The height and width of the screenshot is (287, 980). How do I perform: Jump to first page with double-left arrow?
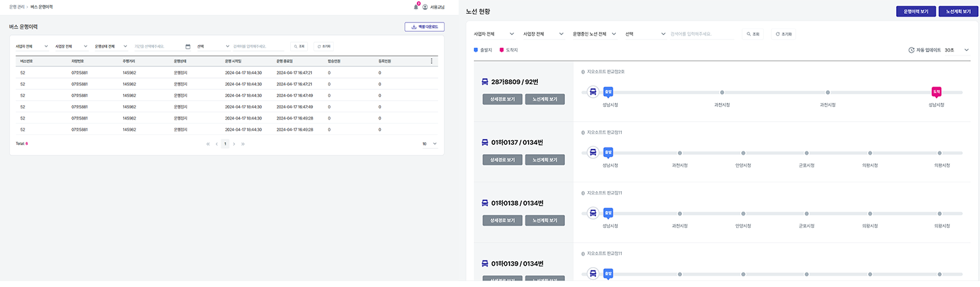pyautogui.click(x=208, y=143)
